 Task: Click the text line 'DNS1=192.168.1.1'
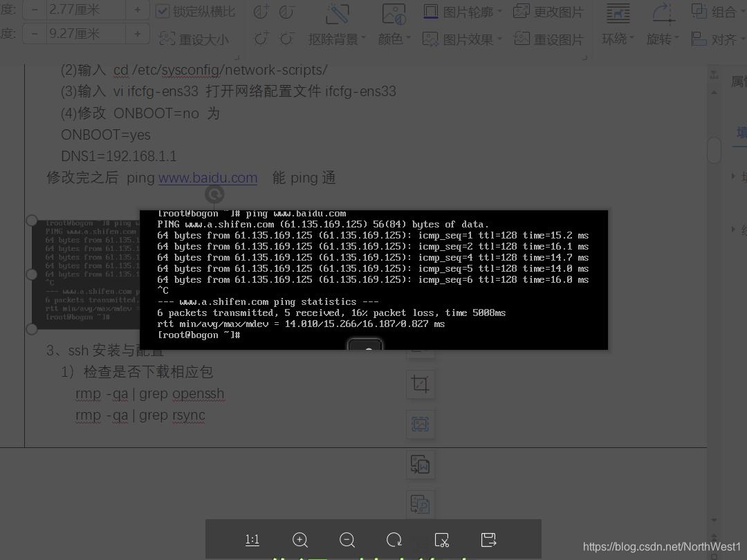(119, 156)
